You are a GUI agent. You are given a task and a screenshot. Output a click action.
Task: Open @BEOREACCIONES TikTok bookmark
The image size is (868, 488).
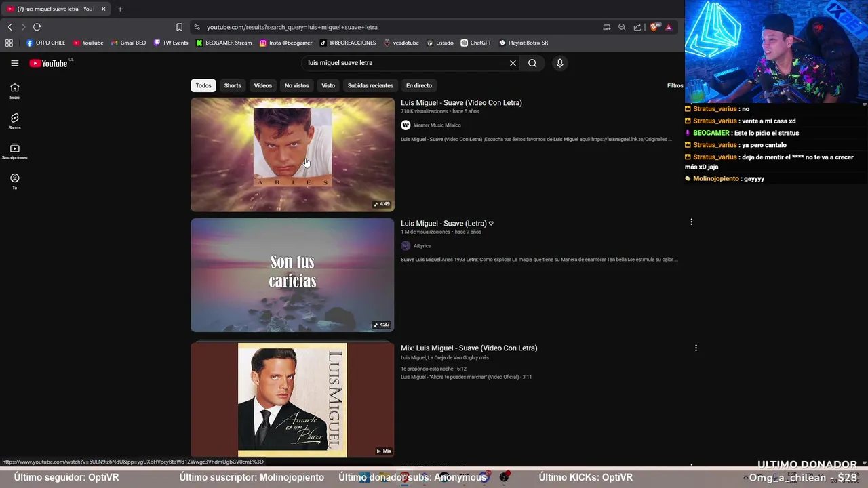[x=347, y=43]
